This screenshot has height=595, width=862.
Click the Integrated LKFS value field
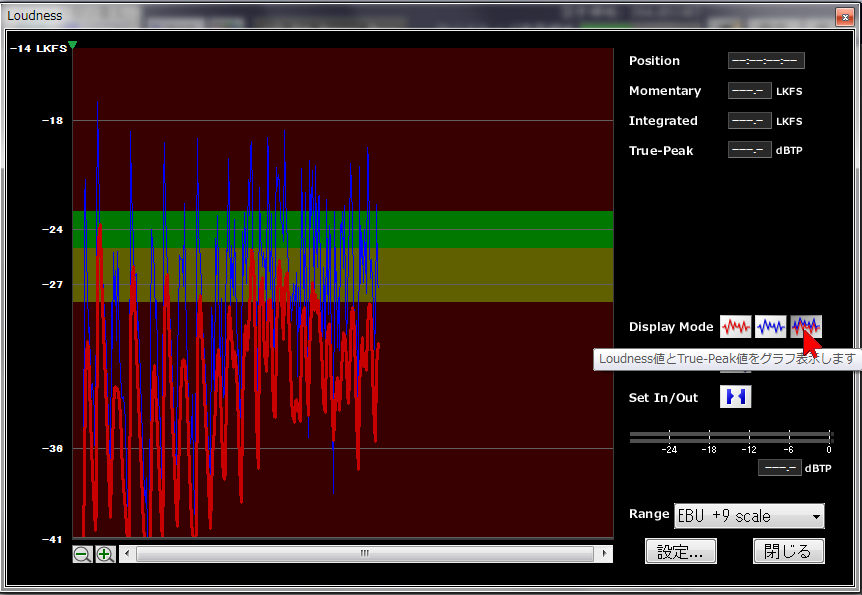(x=749, y=121)
